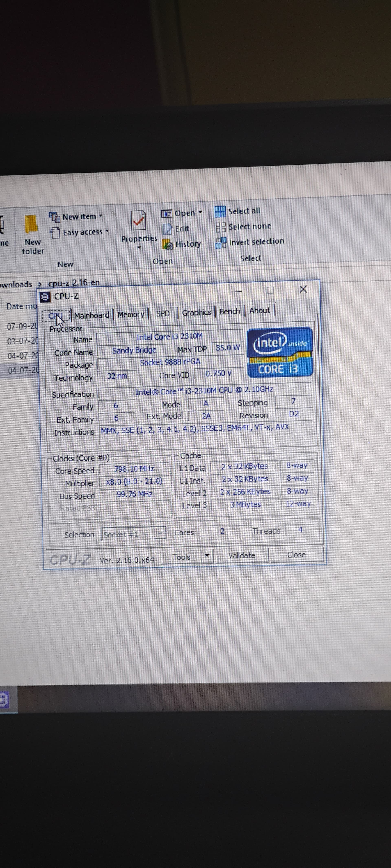Viewport: 391px width, 868px height.
Task: Open the SPD tab
Action: click(163, 313)
